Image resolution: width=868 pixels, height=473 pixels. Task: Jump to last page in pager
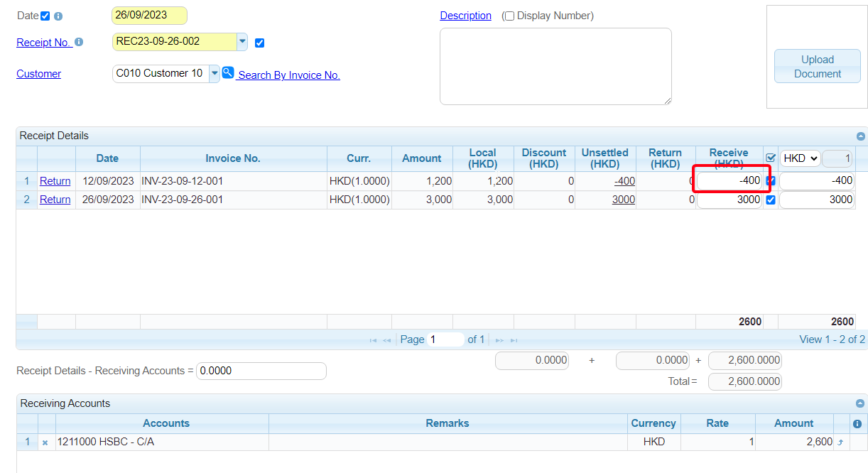pyautogui.click(x=514, y=340)
